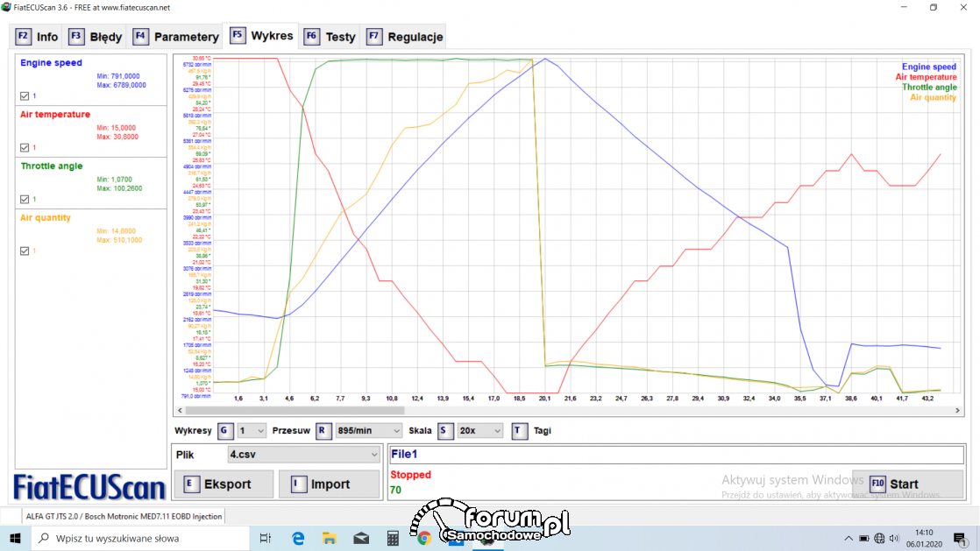Click the Max: 6789,0000 engine speed value

[x=121, y=85]
